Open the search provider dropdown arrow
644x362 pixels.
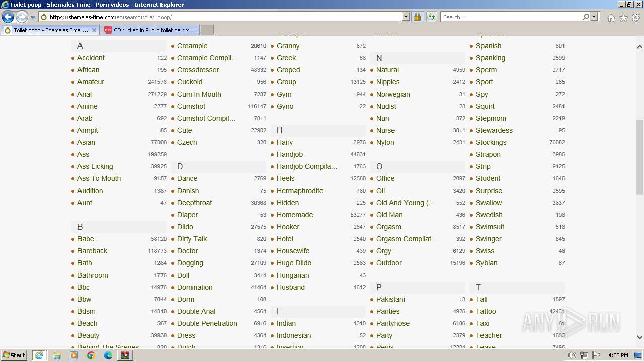click(x=594, y=17)
